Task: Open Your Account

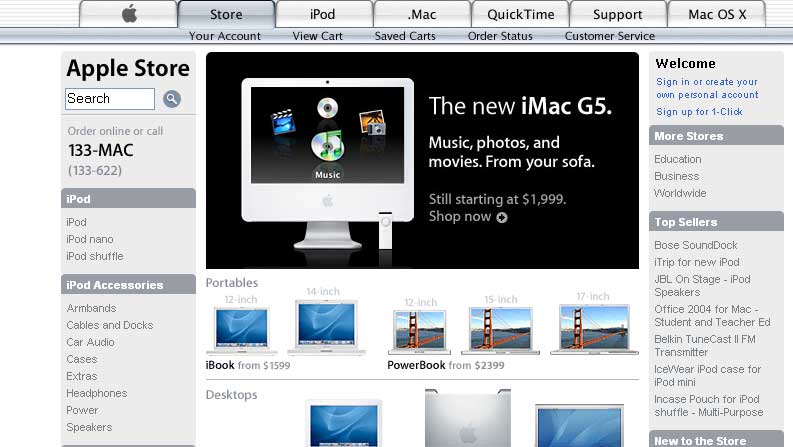Action: (225, 36)
